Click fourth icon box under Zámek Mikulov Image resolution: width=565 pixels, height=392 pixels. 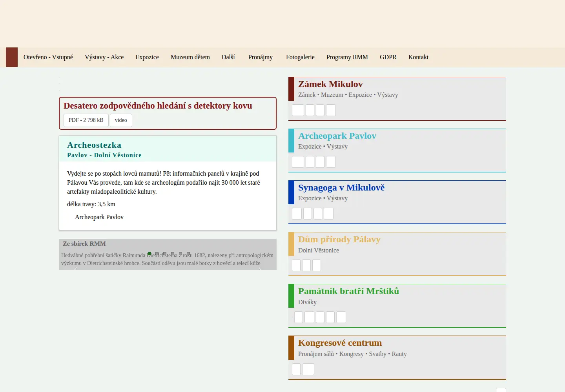[331, 110]
